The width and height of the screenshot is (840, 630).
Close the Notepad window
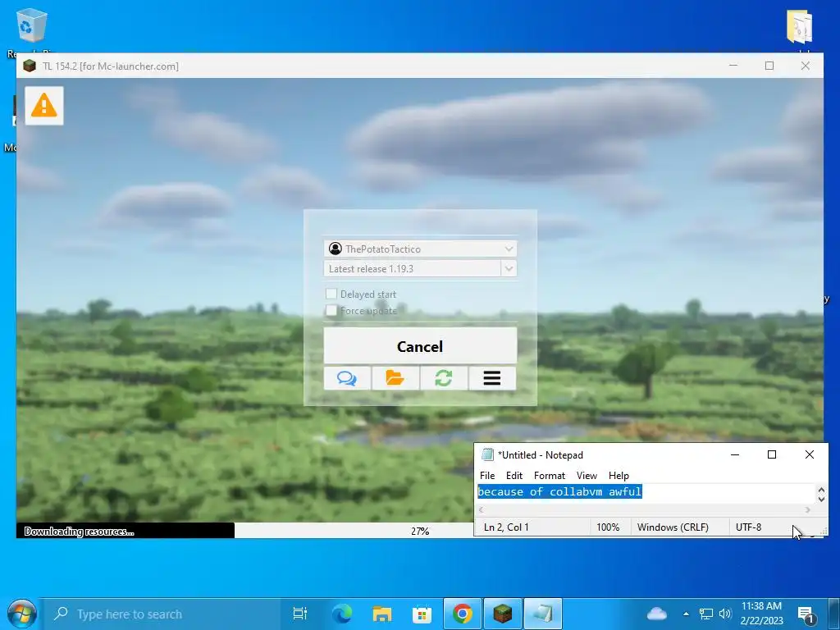tap(810, 454)
